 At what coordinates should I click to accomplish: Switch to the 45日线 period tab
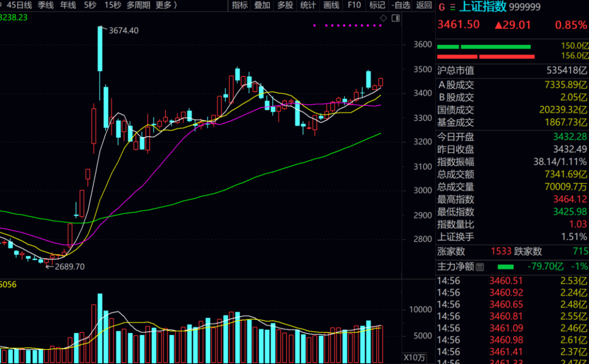19,5
